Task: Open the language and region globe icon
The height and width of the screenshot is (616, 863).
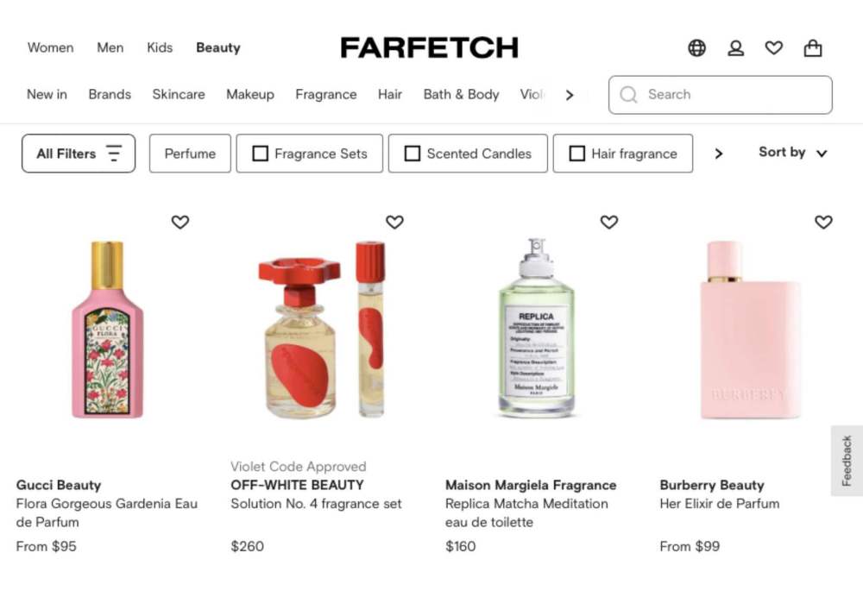Action: coord(696,48)
